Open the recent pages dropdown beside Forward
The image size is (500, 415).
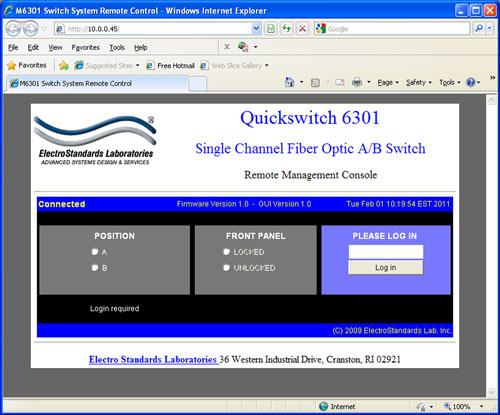click(44, 29)
